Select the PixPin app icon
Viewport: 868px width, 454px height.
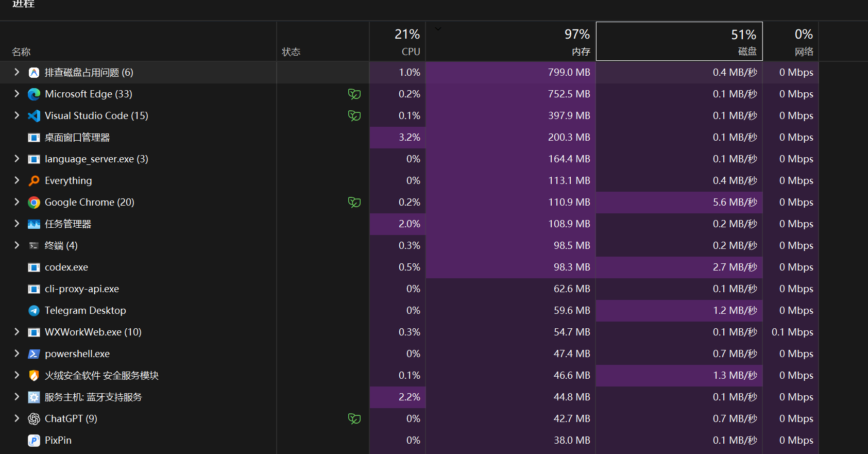click(x=34, y=441)
